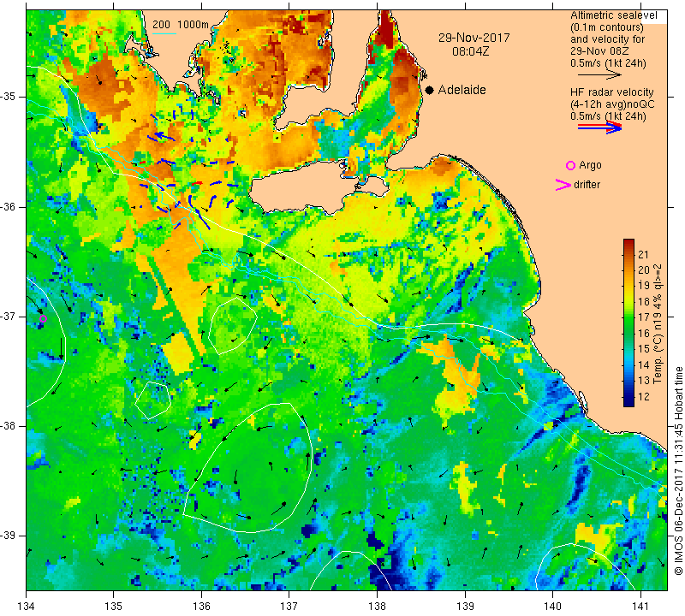Click the longitude axis label '134'
This screenshot has height=616, width=685.
click(26, 606)
